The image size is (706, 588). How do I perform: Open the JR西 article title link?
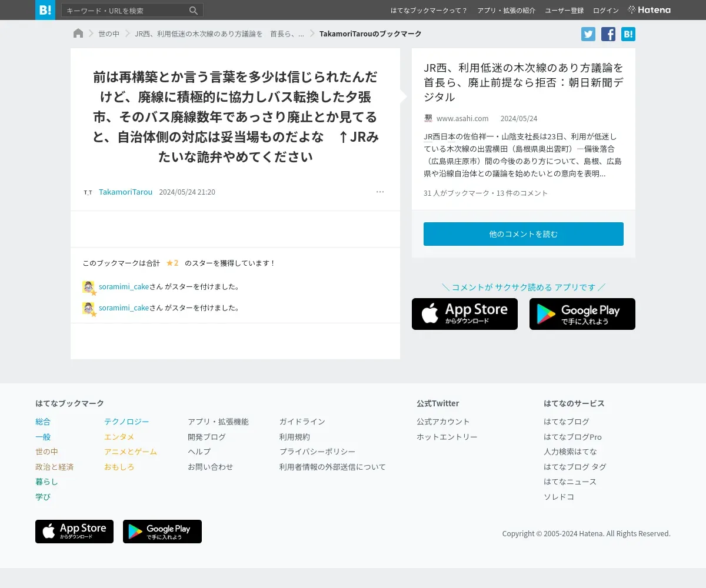coord(523,82)
